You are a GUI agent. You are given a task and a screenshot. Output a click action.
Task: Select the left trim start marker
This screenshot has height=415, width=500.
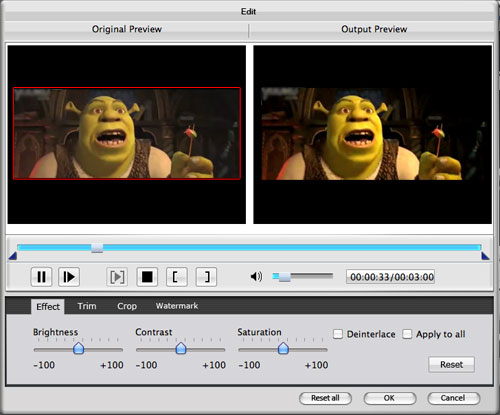13,256
